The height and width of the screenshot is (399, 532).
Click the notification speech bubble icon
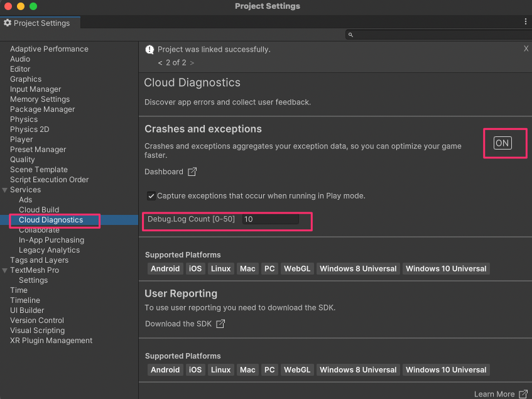pyautogui.click(x=149, y=49)
